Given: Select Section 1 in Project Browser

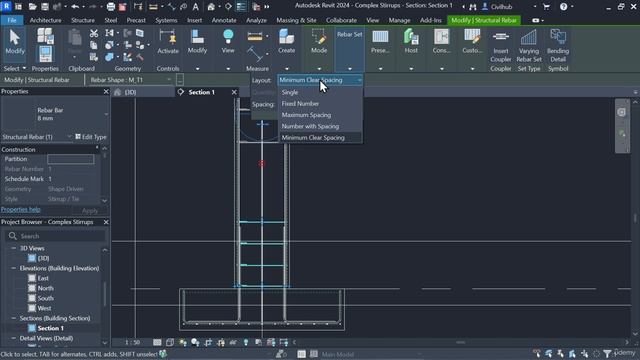Looking at the screenshot, I should [50, 328].
